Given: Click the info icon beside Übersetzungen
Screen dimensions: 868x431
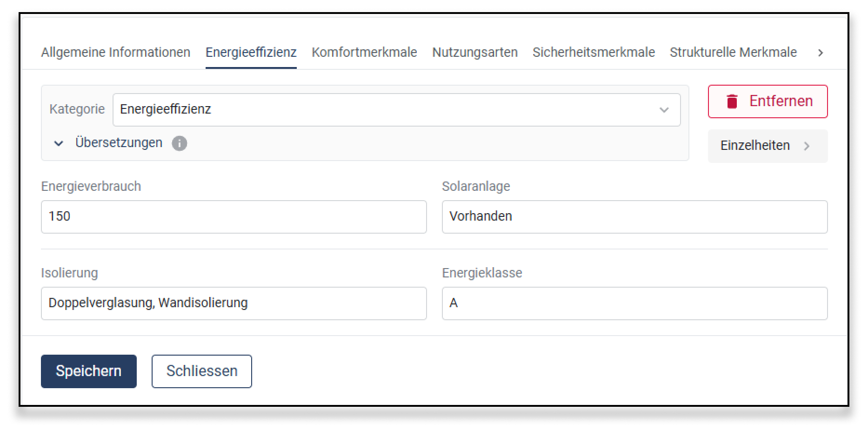Looking at the screenshot, I should point(179,143).
